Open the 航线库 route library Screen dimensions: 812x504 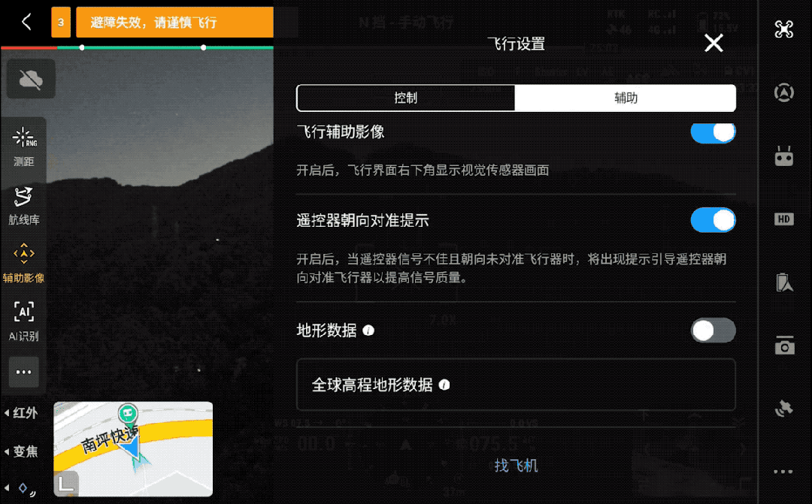pos(24,205)
